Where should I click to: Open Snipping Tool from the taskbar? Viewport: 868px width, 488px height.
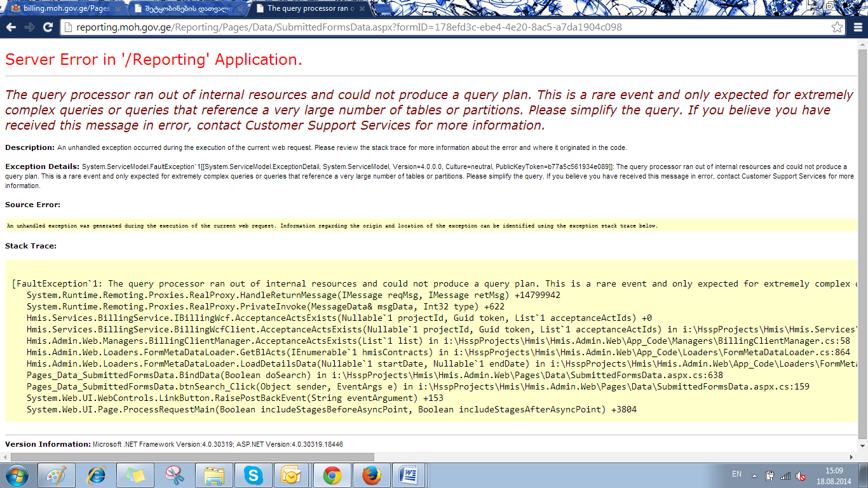pyautogui.click(x=174, y=475)
